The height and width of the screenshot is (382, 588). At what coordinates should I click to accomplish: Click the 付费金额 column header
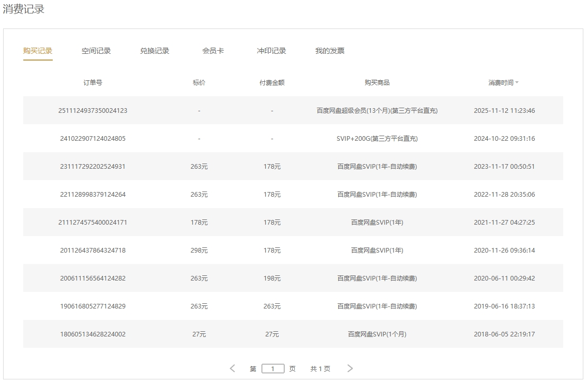point(272,82)
